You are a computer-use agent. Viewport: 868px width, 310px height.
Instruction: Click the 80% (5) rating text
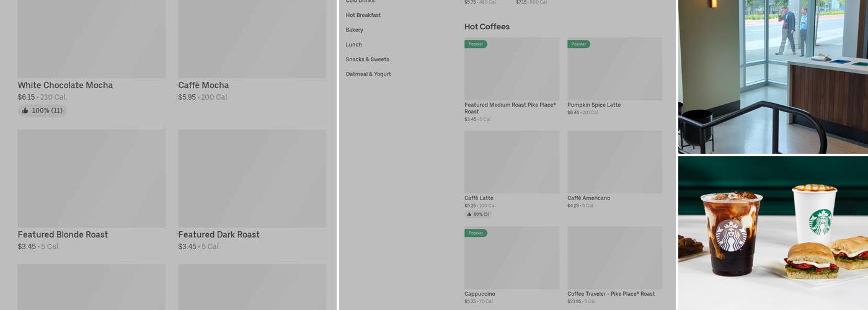click(481, 215)
